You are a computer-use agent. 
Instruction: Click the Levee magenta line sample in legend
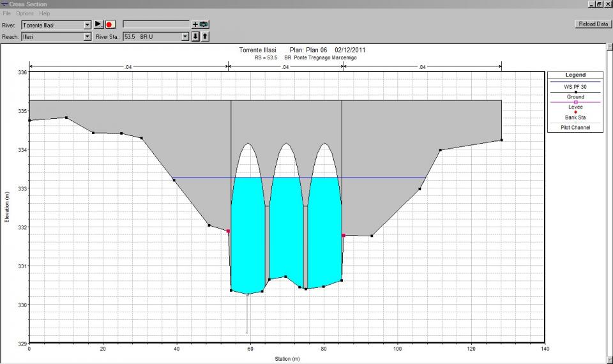pyautogui.click(x=575, y=102)
